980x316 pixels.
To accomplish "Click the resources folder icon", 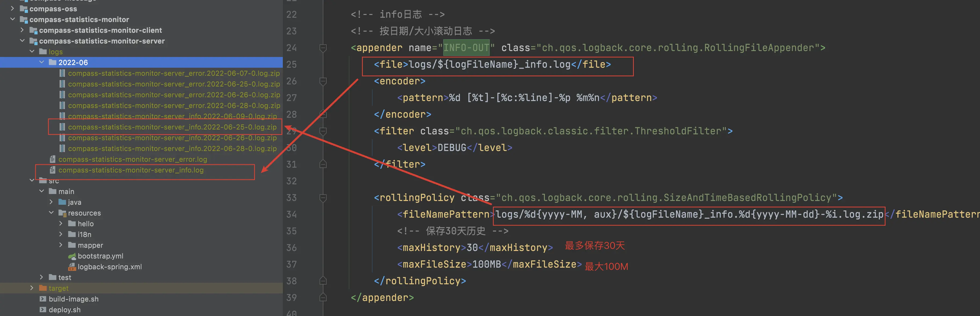I will [x=62, y=213].
